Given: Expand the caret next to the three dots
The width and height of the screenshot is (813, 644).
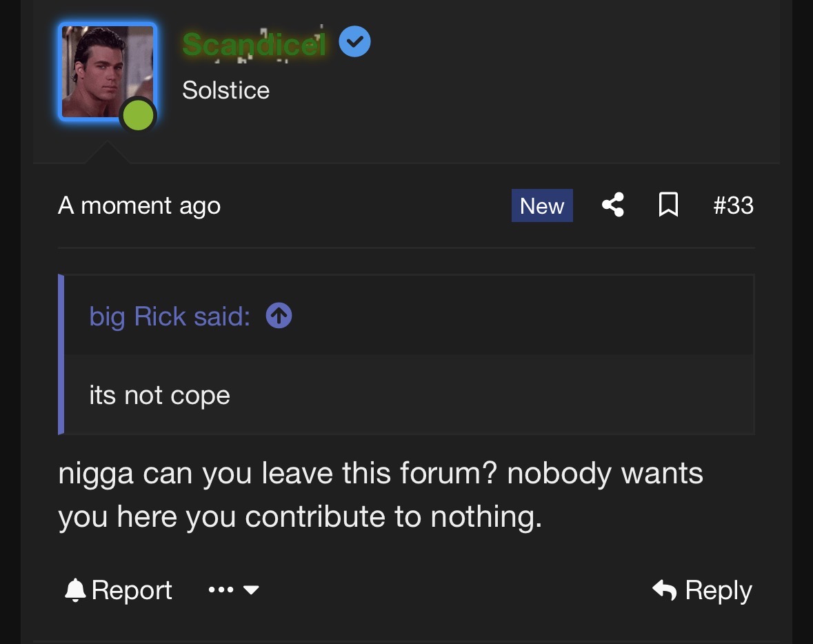Looking at the screenshot, I should click(x=251, y=590).
